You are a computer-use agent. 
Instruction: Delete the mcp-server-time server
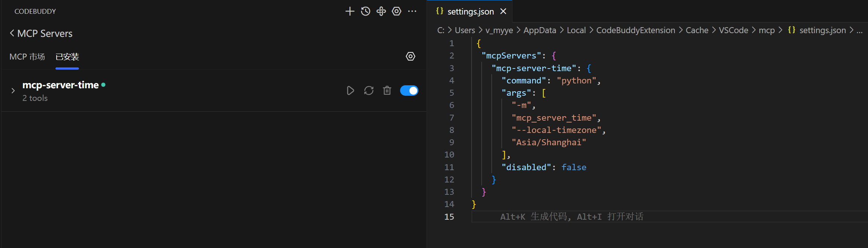tap(387, 90)
